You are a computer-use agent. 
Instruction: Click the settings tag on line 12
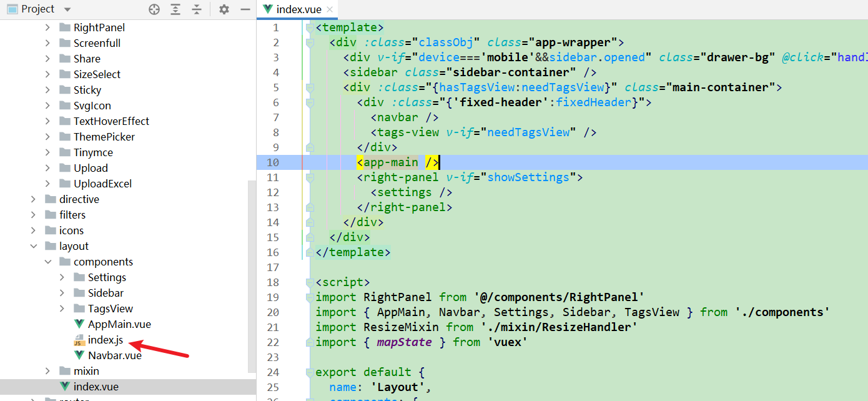412,192
